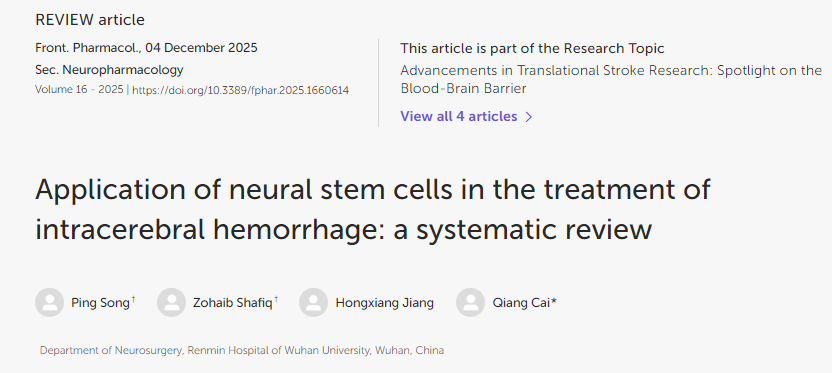The height and width of the screenshot is (373, 832).
Task: Click Hongxiang Jiang's profile avatar
Action: [x=314, y=302]
